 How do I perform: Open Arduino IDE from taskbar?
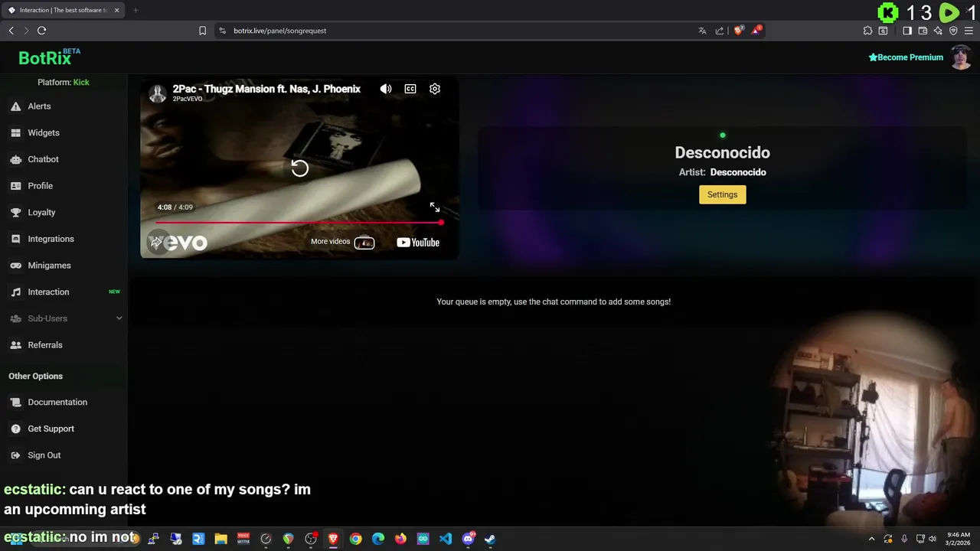click(x=423, y=539)
